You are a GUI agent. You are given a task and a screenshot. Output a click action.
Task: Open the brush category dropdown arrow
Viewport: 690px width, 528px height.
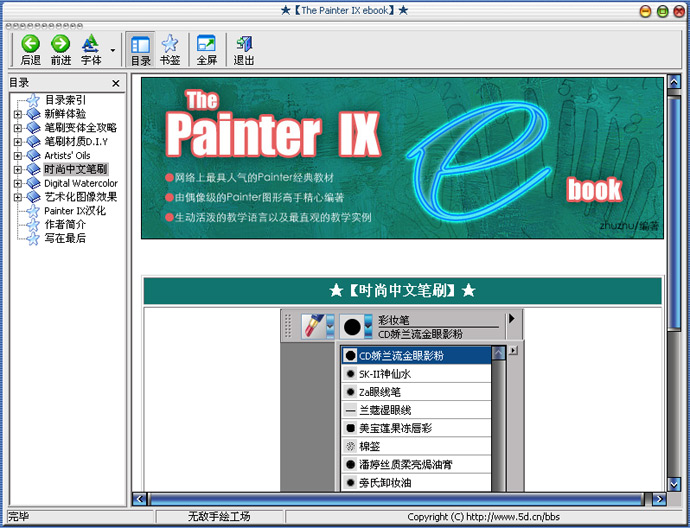tap(330, 327)
